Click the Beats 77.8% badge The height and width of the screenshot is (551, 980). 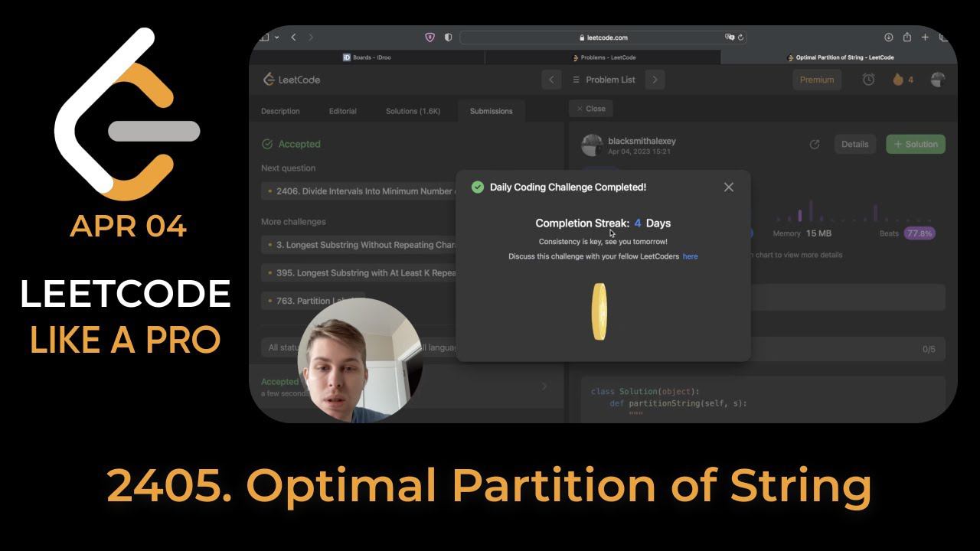[x=919, y=233]
